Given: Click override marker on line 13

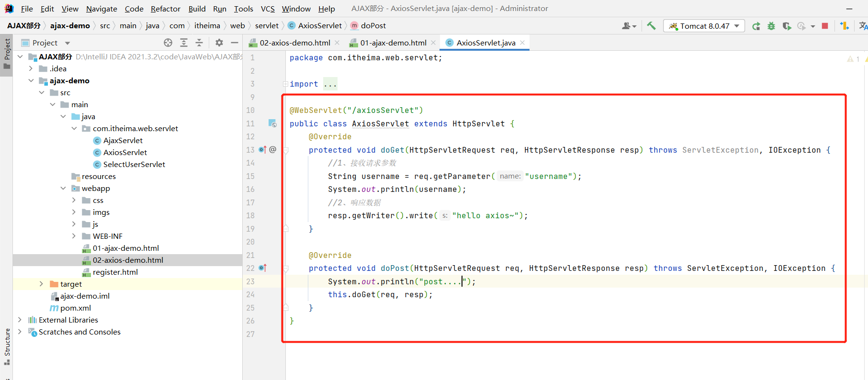Looking at the screenshot, I should pyautogui.click(x=262, y=150).
